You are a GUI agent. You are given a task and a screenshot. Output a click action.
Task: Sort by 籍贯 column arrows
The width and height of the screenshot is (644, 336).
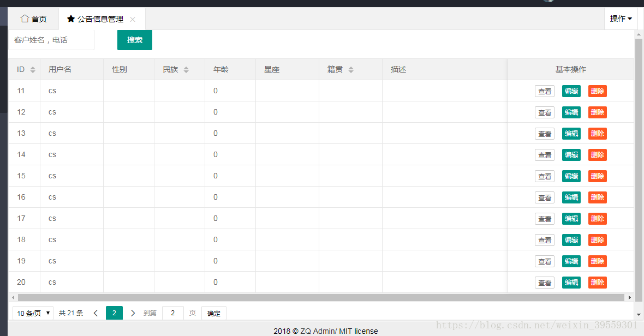pyautogui.click(x=351, y=70)
